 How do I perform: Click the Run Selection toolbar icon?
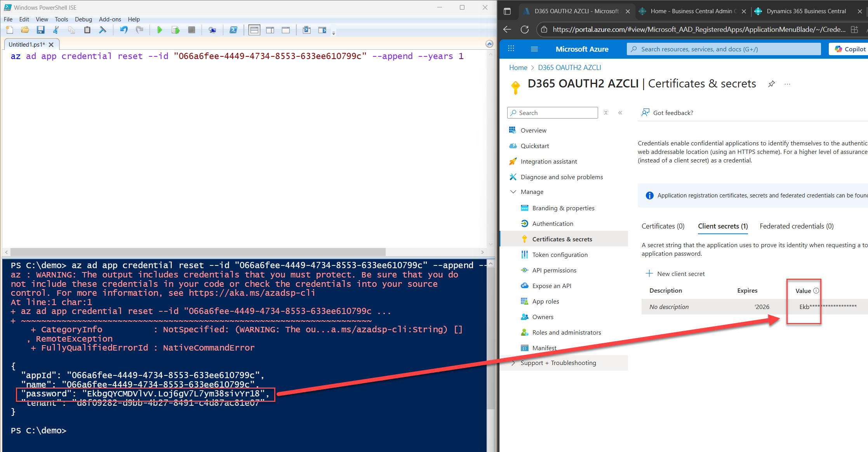(x=176, y=30)
